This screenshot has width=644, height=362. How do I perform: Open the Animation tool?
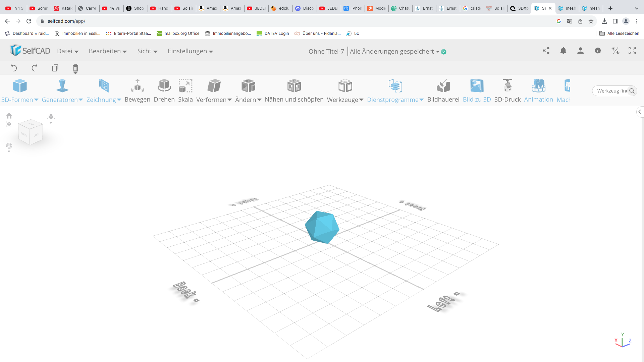point(538,91)
